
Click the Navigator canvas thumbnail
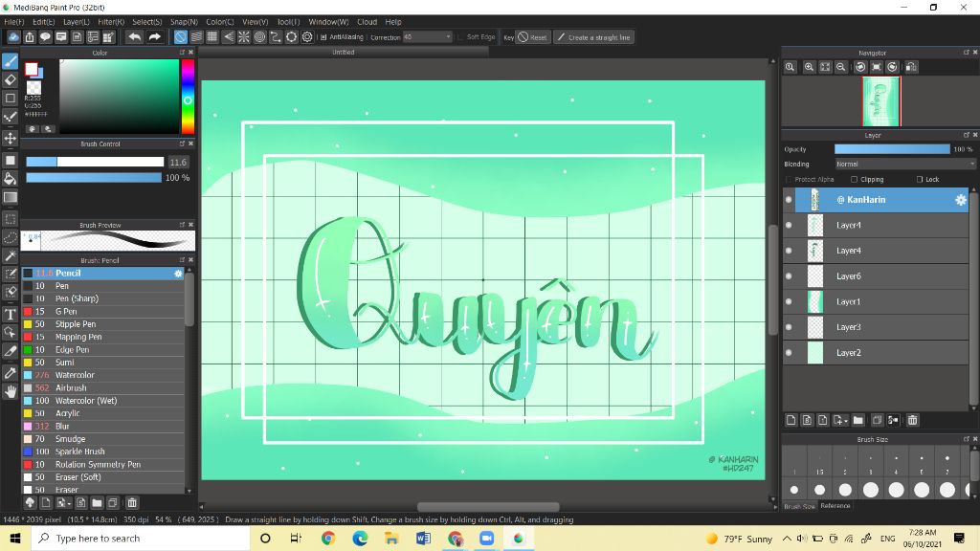881,101
